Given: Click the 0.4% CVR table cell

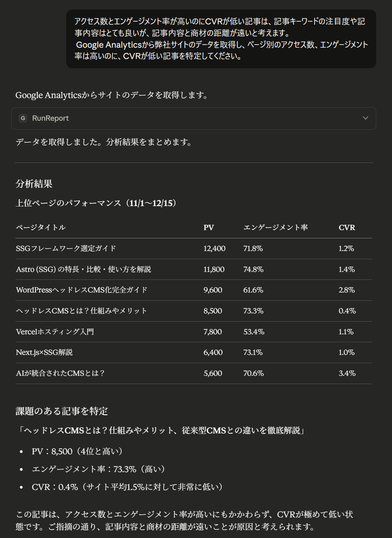Looking at the screenshot, I should point(347,311).
